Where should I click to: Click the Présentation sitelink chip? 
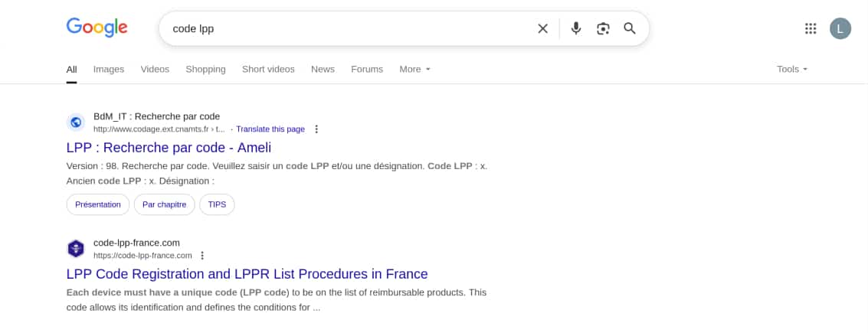98,204
